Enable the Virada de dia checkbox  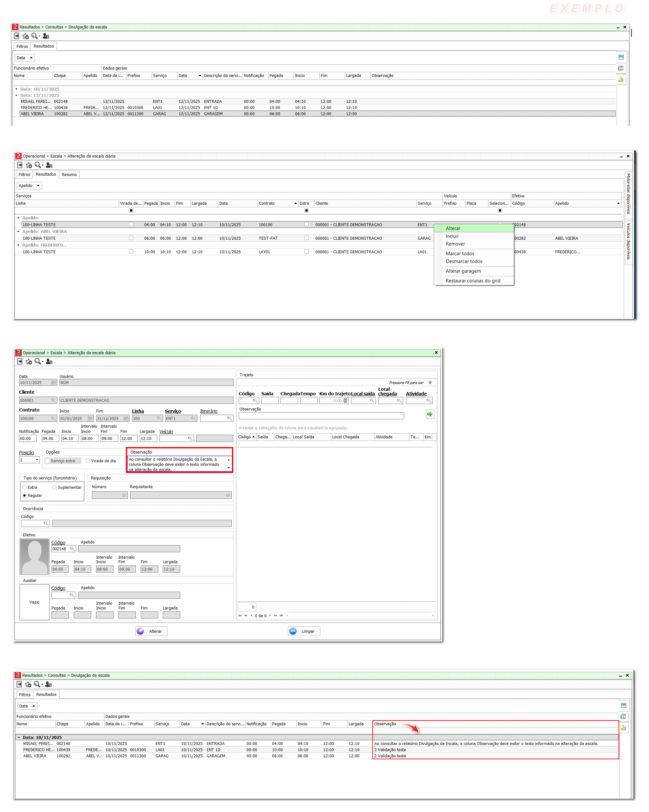(88, 461)
